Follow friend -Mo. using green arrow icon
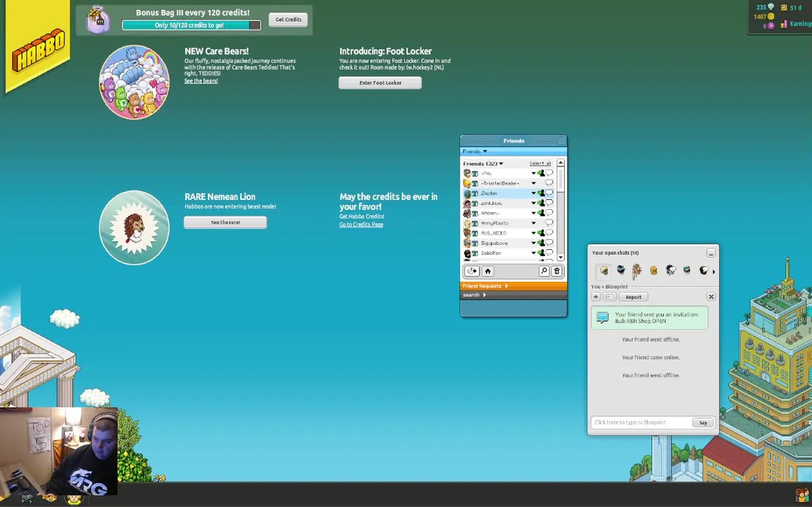812x507 pixels. [x=541, y=173]
